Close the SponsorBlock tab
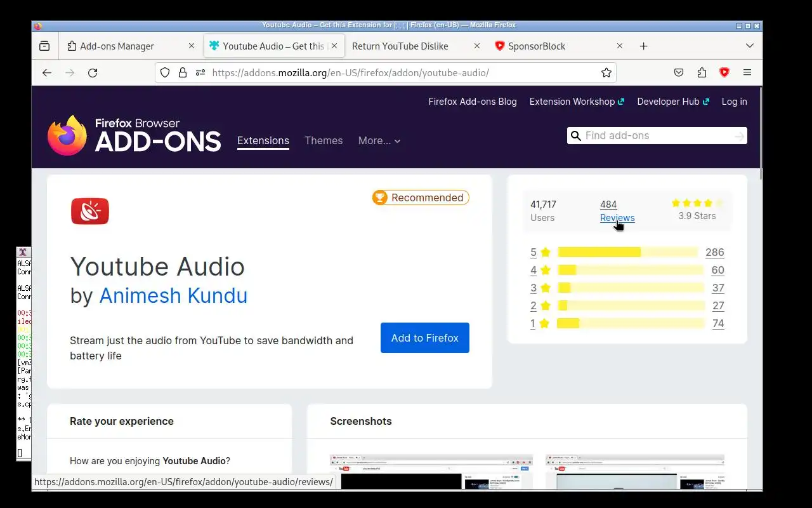 pyautogui.click(x=620, y=46)
